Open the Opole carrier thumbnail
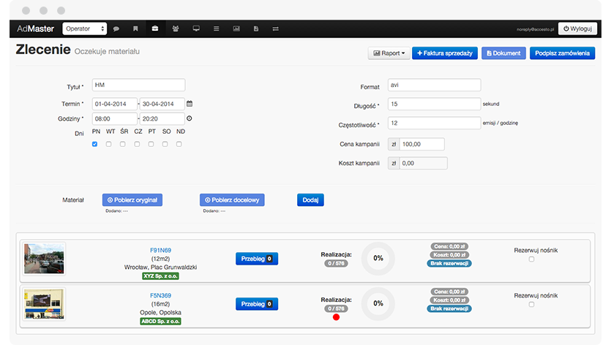Viewport: 611px width, 364px height. point(44,304)
